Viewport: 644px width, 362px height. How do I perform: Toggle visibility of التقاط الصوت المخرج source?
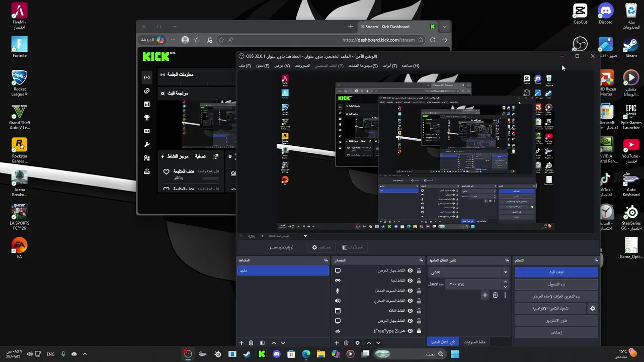tap(410, 301)
